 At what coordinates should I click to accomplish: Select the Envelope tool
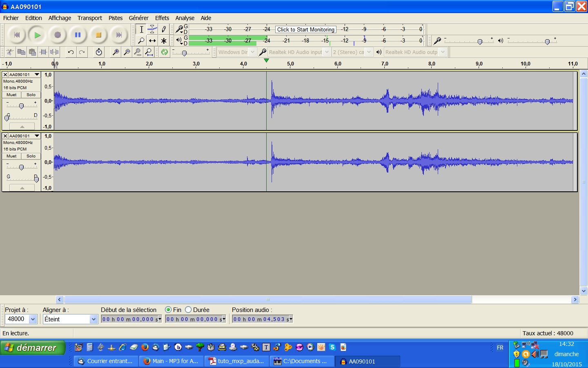click(152, 29)
